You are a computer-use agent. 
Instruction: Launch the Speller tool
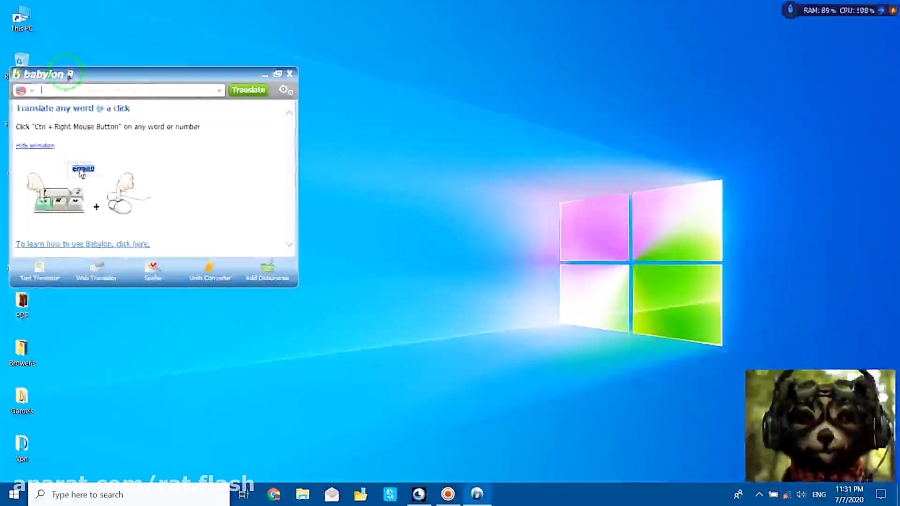pyautogui.click(x=153, y=270)
